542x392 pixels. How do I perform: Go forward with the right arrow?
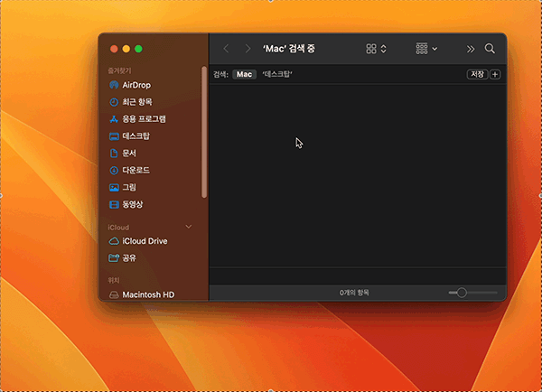[x=248, y=49]
